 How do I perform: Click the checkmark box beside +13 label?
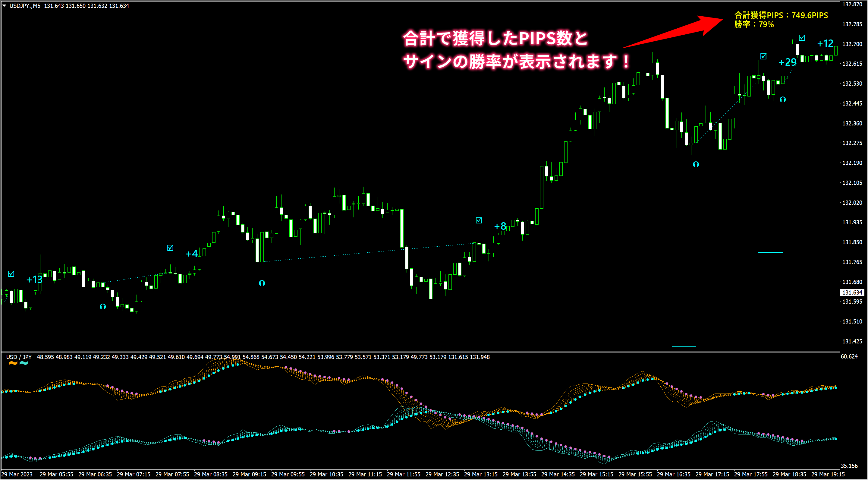(x=11, y=274)
